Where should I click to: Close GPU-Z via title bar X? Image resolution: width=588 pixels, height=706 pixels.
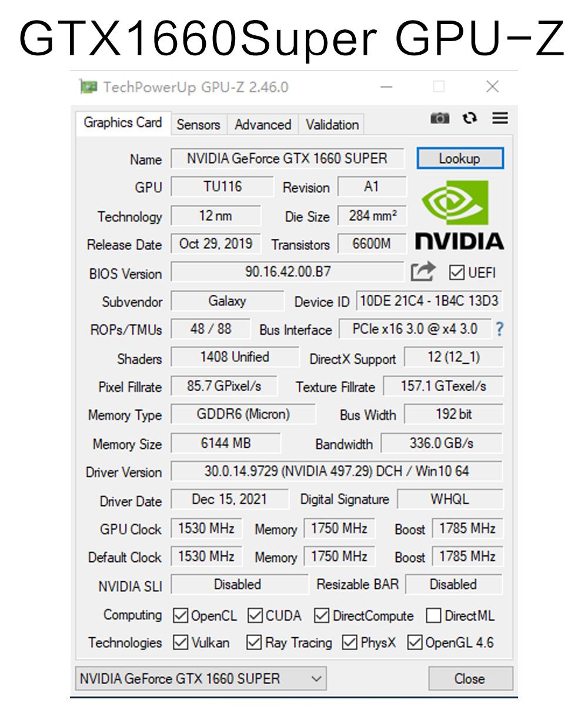coord(492,87)
